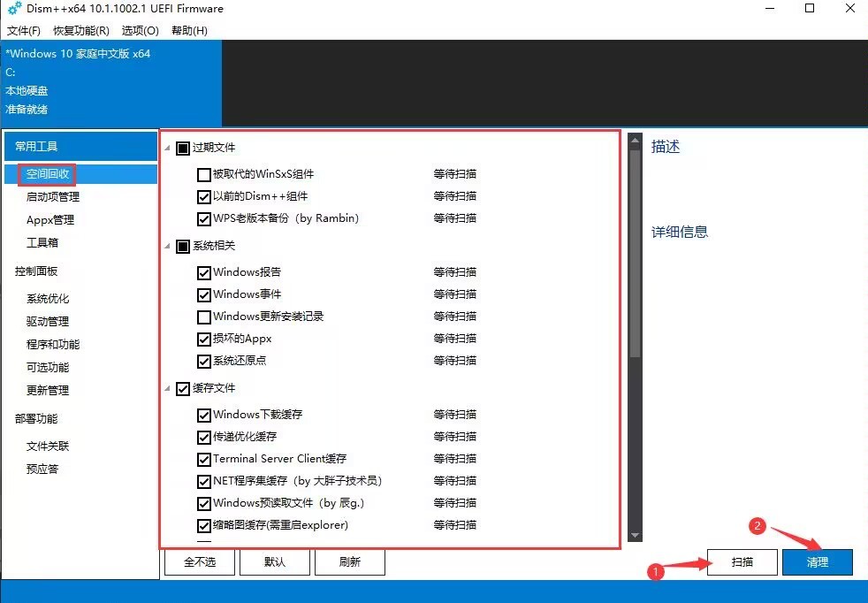Collapse the 过期文件 group
This screenshot has width=868, height=603.
pos(166,147)
